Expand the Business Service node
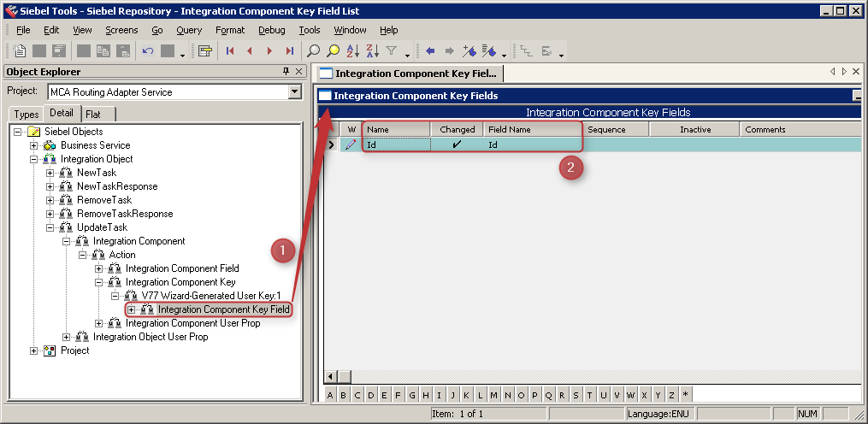 tap(34, 145)
